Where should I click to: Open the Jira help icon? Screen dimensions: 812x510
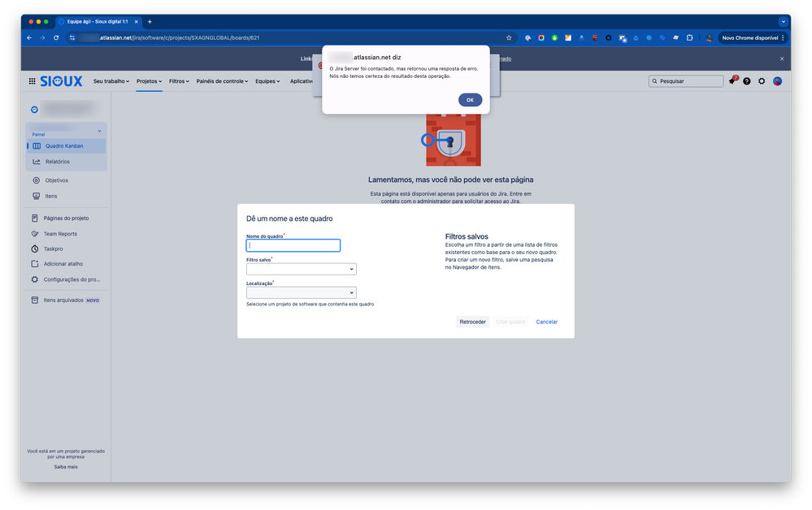(x=747, y=81)
